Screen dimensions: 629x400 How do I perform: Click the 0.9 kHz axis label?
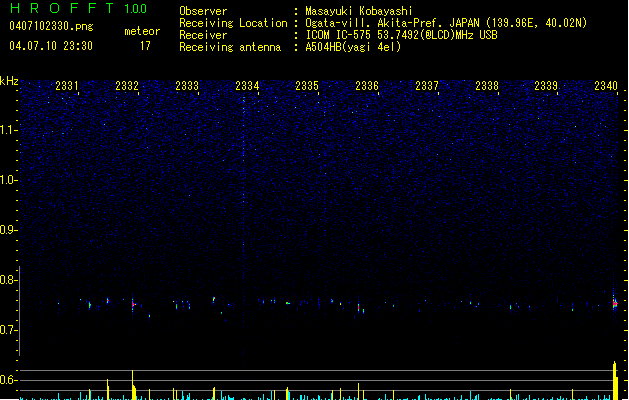(8, 230)
